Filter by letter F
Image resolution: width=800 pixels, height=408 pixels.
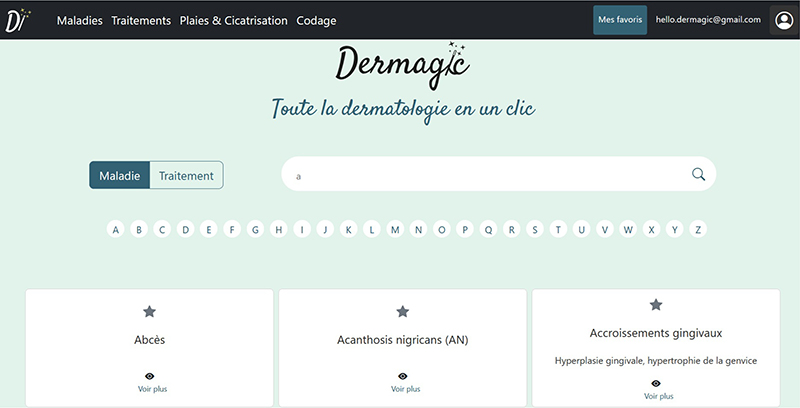(232, 230)
